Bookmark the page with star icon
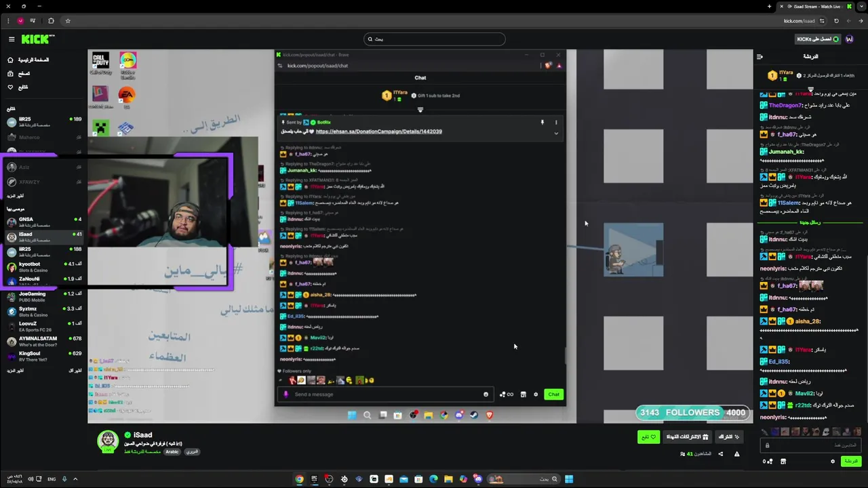The height and width of the screenshot is (488, 868). [68, 20]
